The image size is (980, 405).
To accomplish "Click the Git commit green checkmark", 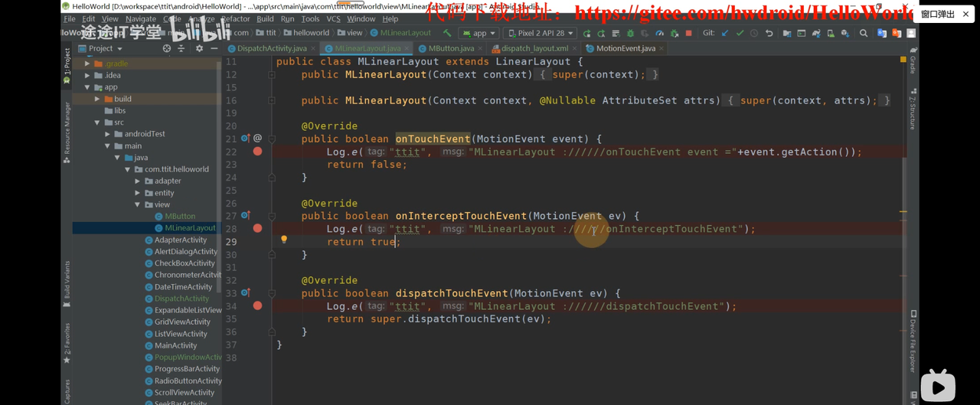I will [740, 33].
